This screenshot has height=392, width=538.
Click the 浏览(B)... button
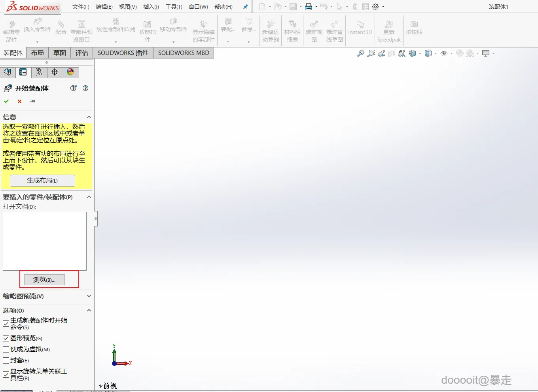(x=44, y=280)
